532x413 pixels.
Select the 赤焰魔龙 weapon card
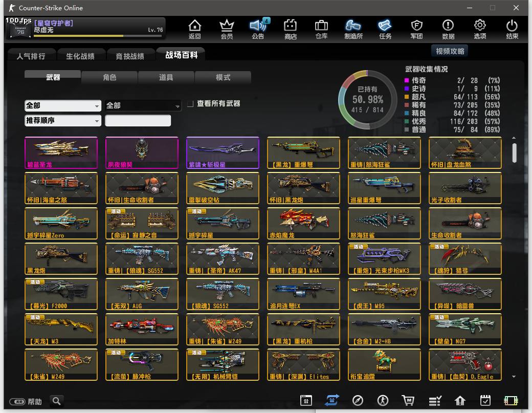pos(303,223)
